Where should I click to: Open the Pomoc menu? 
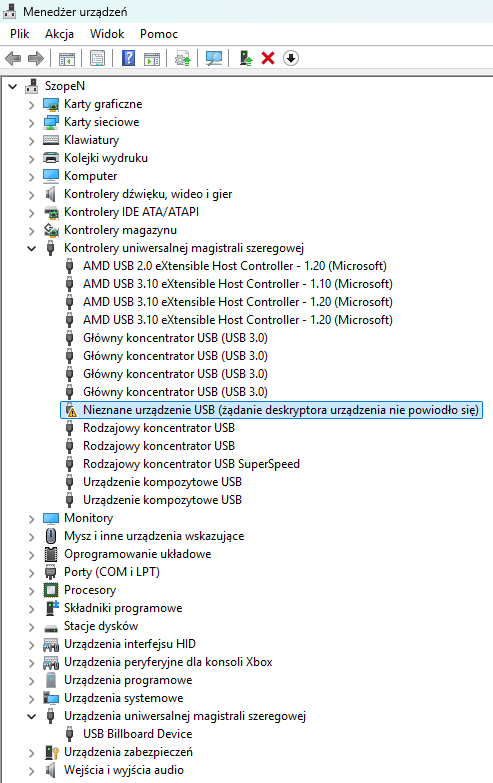tap(159, 34)
